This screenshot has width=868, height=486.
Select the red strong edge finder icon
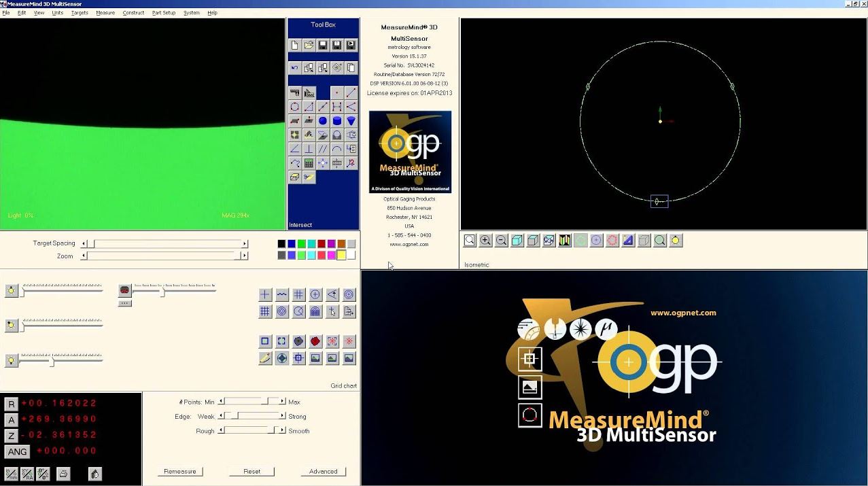click(x=315, y=341)
